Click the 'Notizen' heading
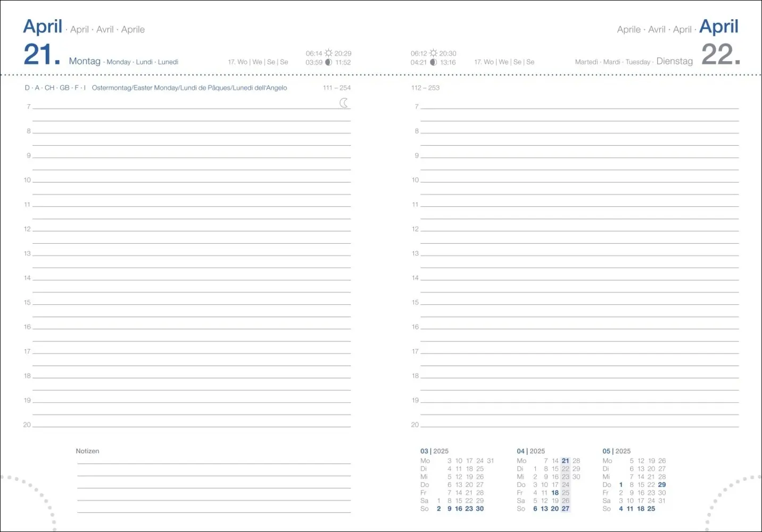 click(87, 451)
